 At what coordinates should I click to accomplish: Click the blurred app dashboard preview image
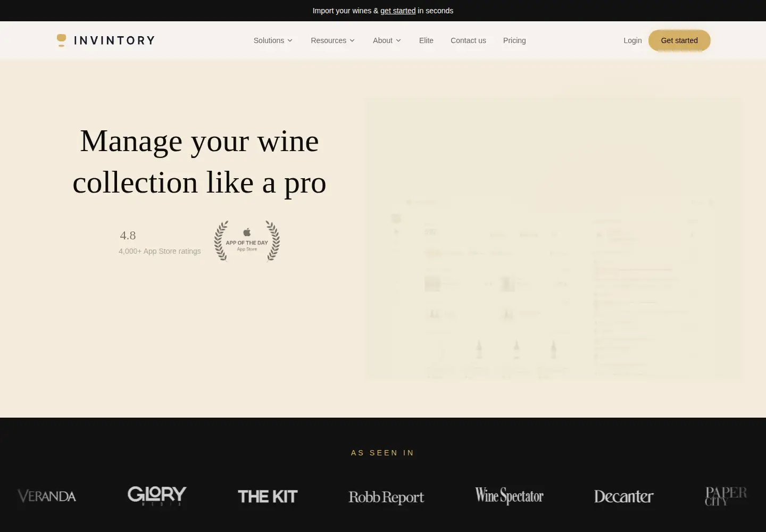point(553,238)
